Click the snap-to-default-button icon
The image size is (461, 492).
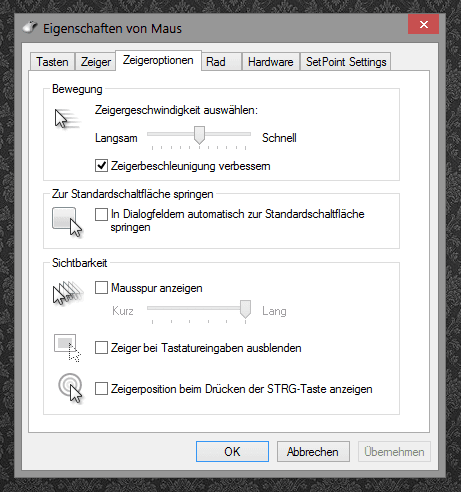tap(67, 222)
